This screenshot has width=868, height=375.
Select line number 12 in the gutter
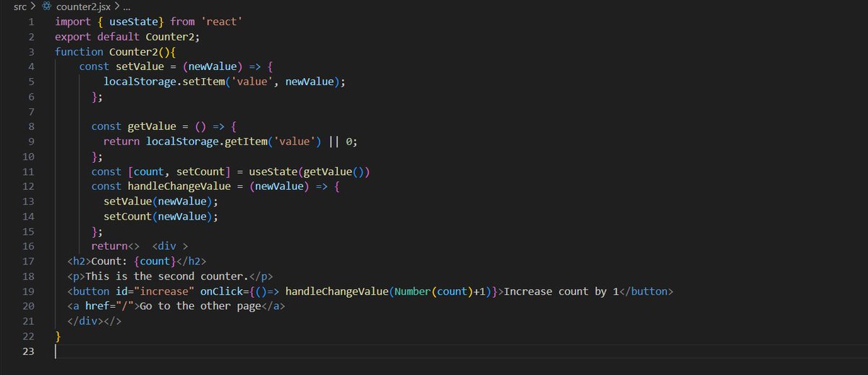pos(28,186)
